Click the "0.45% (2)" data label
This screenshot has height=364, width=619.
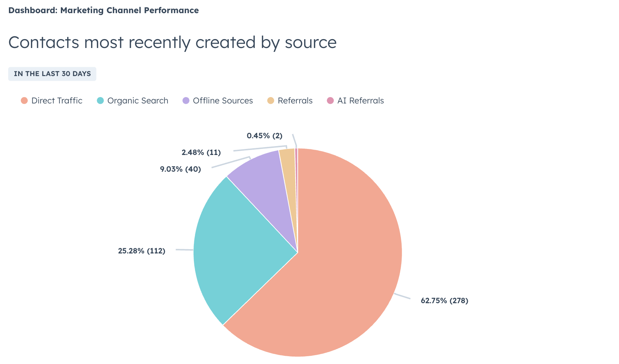tap(264, 136)
